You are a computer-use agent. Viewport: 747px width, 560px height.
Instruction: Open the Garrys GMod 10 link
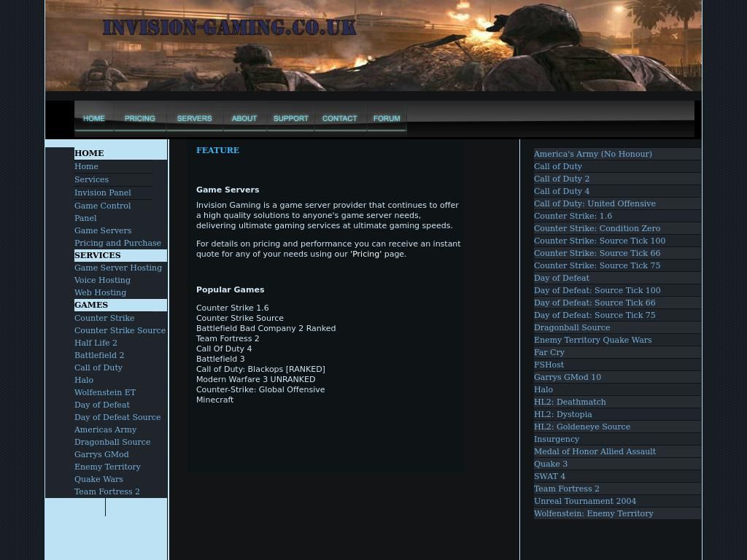[x=617, y=377]
